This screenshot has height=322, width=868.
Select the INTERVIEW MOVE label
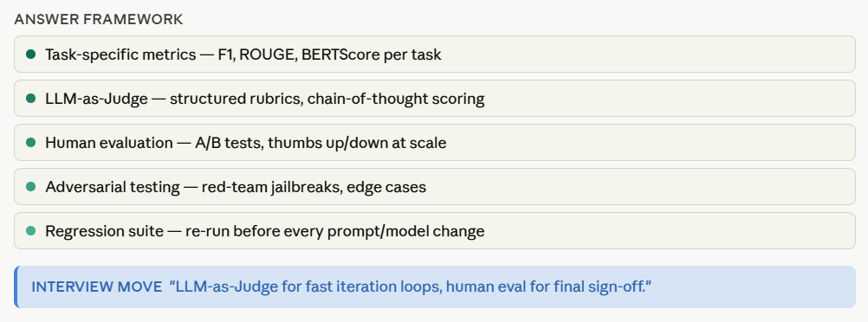pyautogui.click(x=97, y=287)
